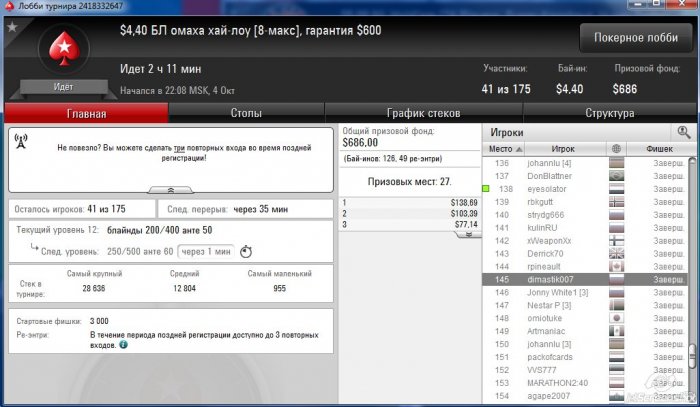Select player row Jonny White1 [3]

click(x=585, y=292)
